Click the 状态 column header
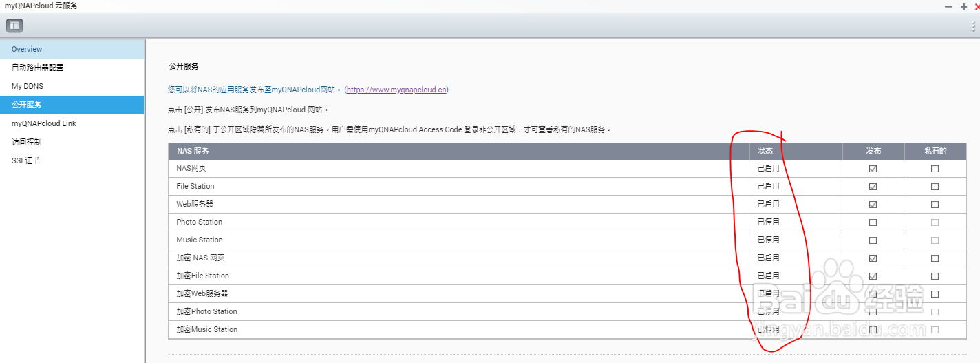Image resolution: width=980 pixels, height=363 pixels. tap(796, 152)
